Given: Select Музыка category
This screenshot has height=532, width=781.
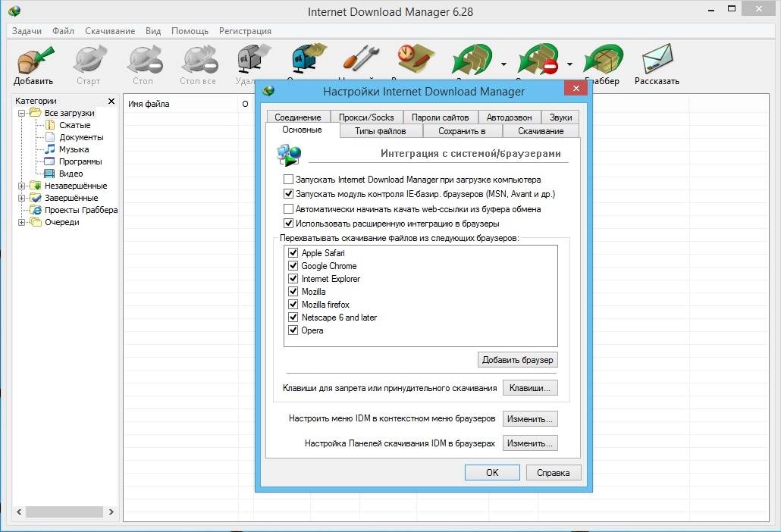Looking at the screenshot, I should (x=74, y=149).
